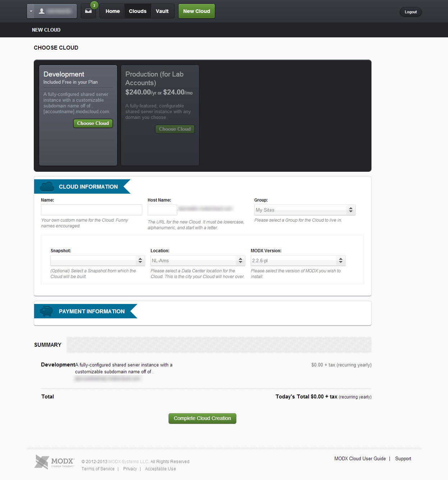The width and height of the screenshot is (448, 480).
Task: Log out using the Logout button
Action: (411, 12)
